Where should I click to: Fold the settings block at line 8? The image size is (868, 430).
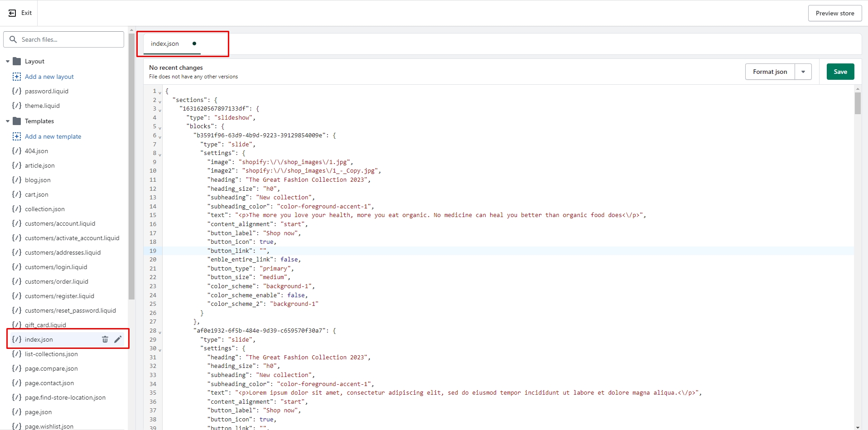[160, 155]
